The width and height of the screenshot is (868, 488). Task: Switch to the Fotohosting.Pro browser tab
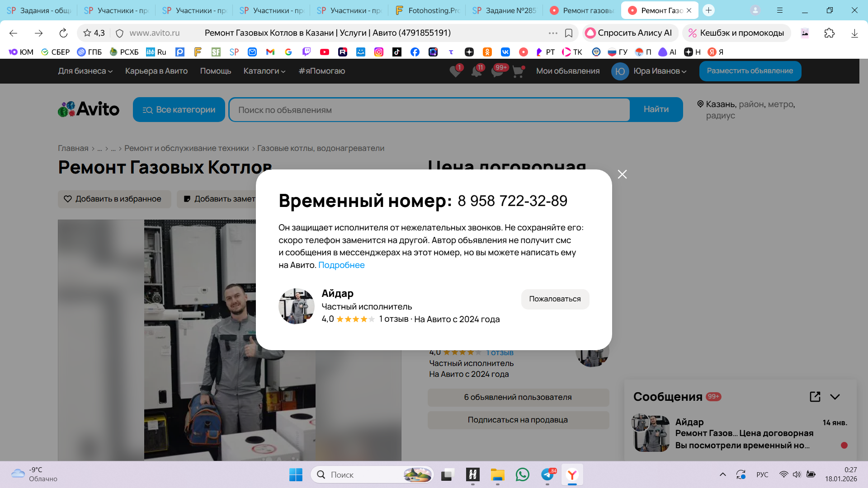tap(427, 10)
